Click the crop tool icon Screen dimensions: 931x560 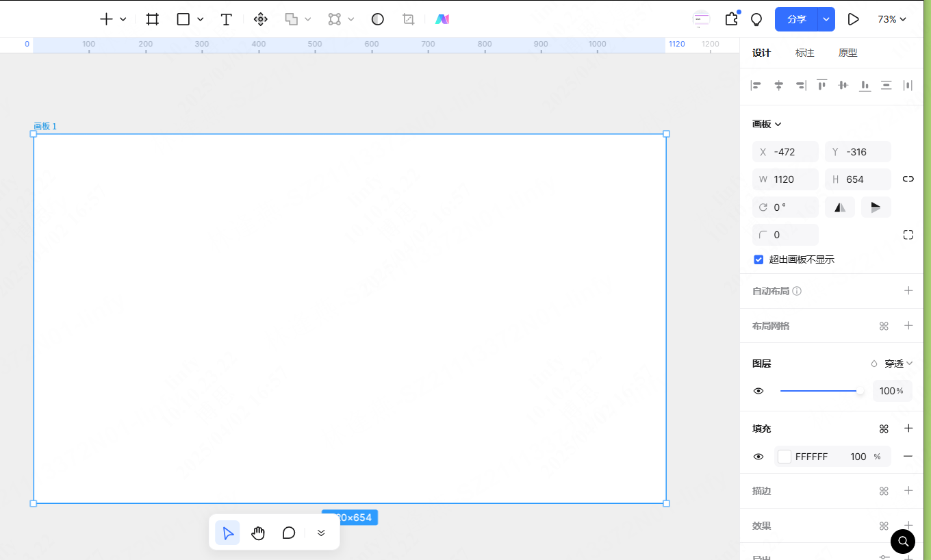409,19
